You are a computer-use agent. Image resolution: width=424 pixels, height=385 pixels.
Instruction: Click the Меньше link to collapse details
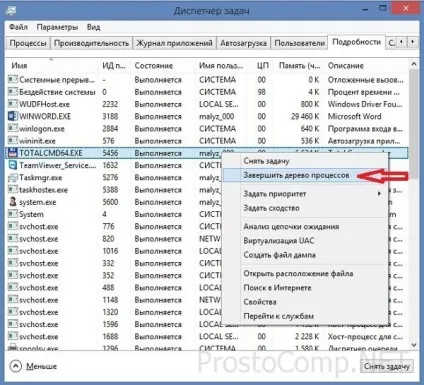[x=41, y=366]
